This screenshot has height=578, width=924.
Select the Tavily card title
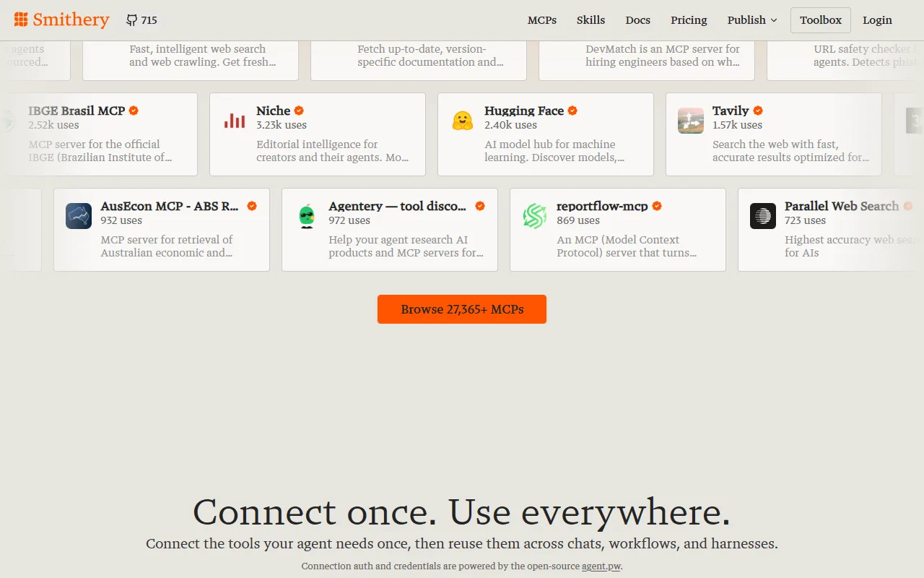[x=731, y=111]
